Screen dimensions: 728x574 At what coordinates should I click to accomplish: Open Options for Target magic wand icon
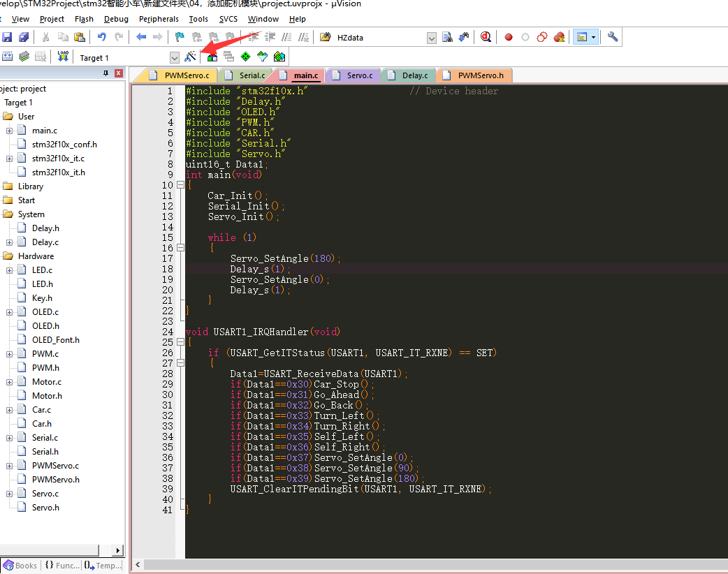[x=191, y=57]
